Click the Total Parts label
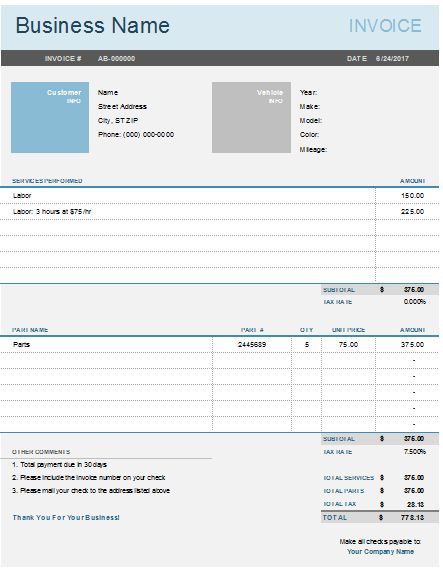The image size is (443, 568). click(344, 491)
